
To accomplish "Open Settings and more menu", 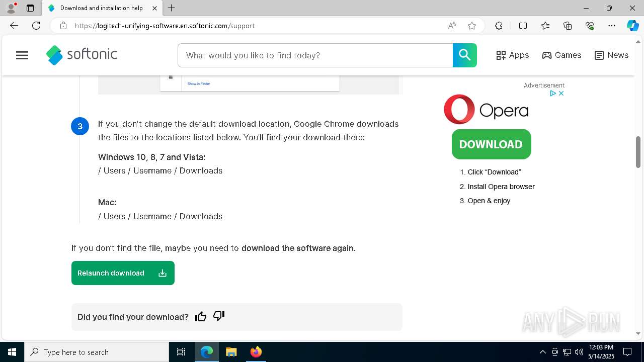I will [612, 26].
